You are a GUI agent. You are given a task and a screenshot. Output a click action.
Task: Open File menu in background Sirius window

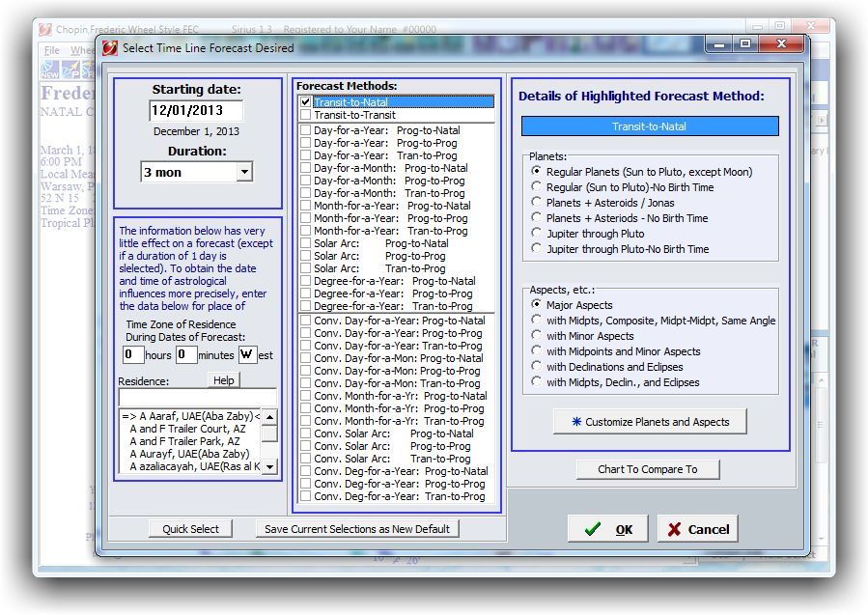tap(52, 50)
